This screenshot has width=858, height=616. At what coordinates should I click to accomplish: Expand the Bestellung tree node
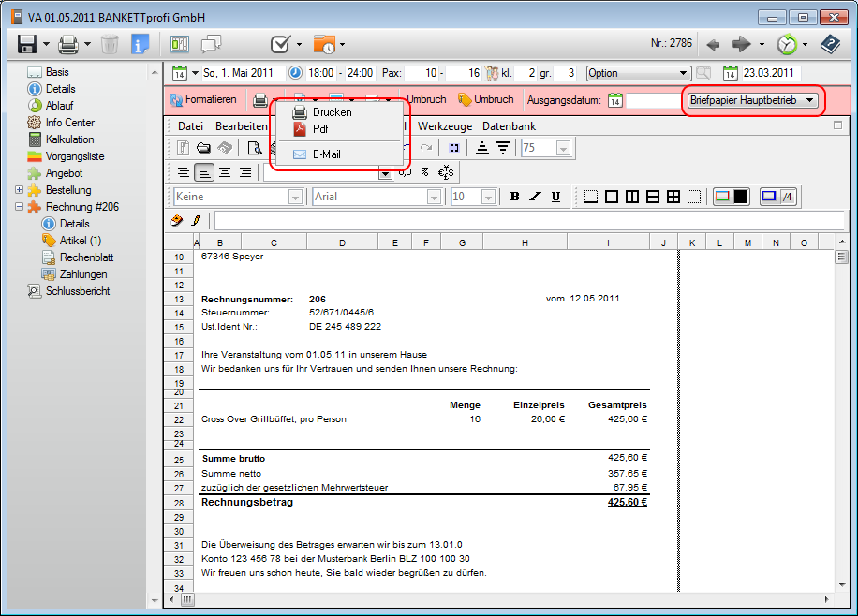[20, 190]
